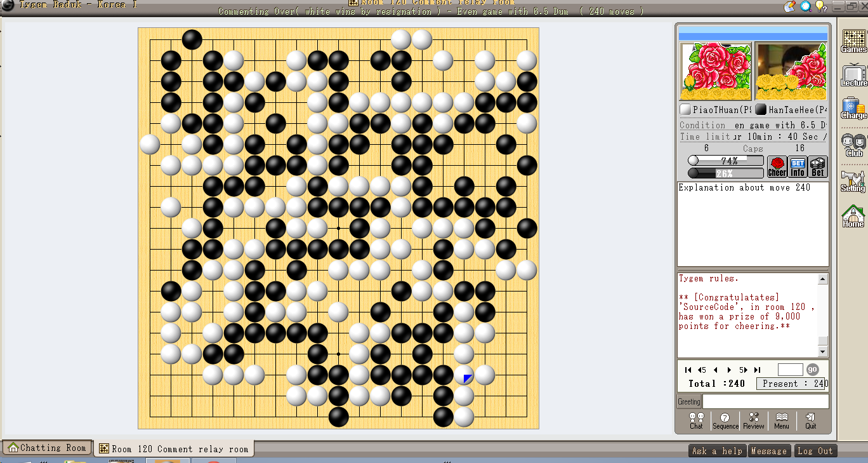Open the Setting tools icon
Screen dimensions: 868x463
click(853, 181)
